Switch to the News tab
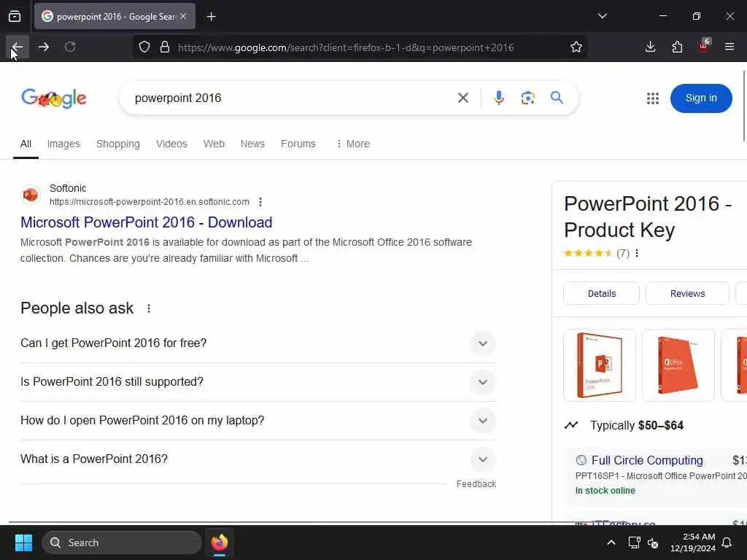This screenshot has height=560, width=747. pos(252,144)
